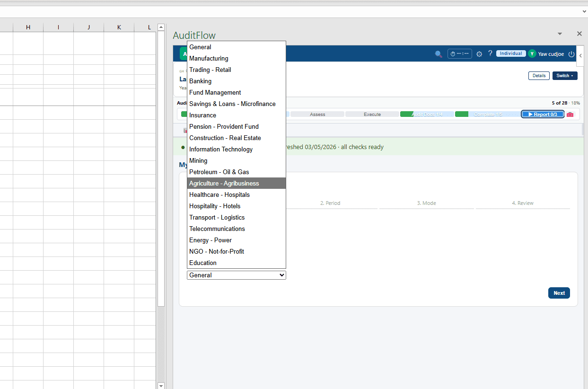
Task: Go to wizard step 2. Period
Action: (330, 203)
